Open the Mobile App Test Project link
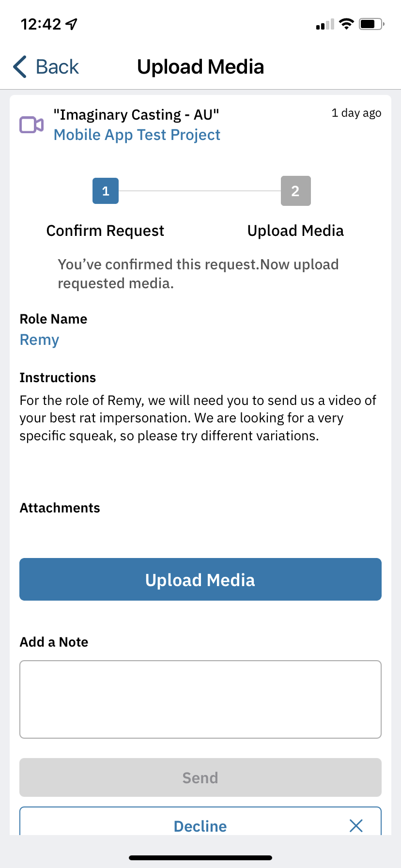Image resolution: width=401 pixels, height=868 pixels. click(x=137, y=135)
